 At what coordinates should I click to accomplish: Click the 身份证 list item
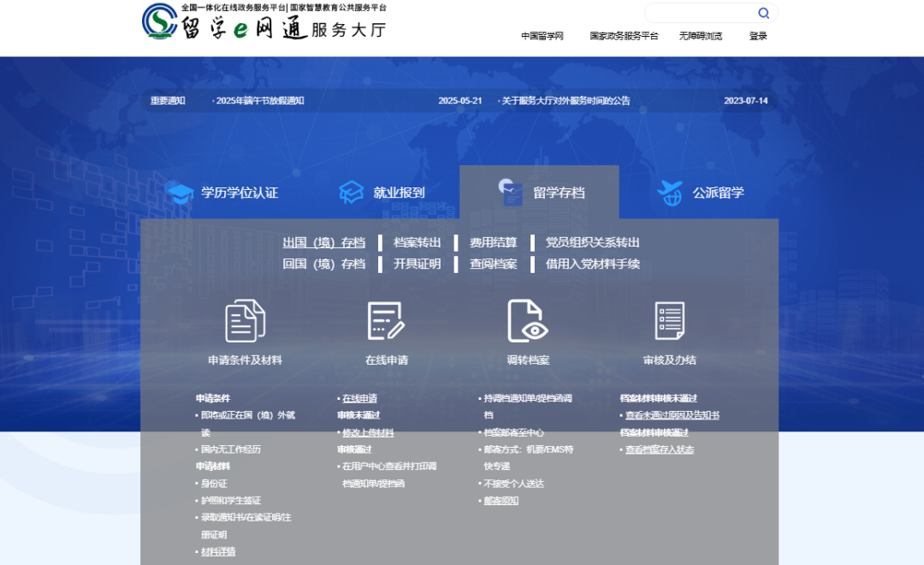[x=213, y=484]
